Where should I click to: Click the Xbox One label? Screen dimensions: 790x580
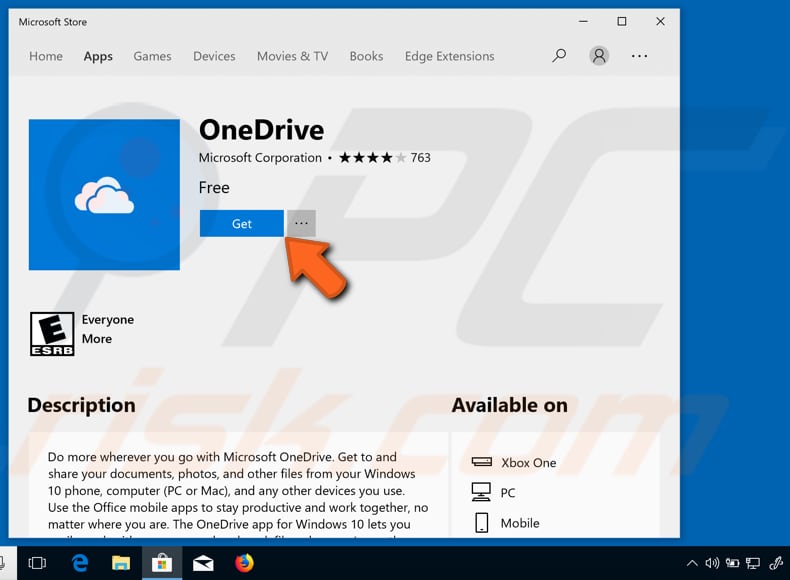coord(529,463)
